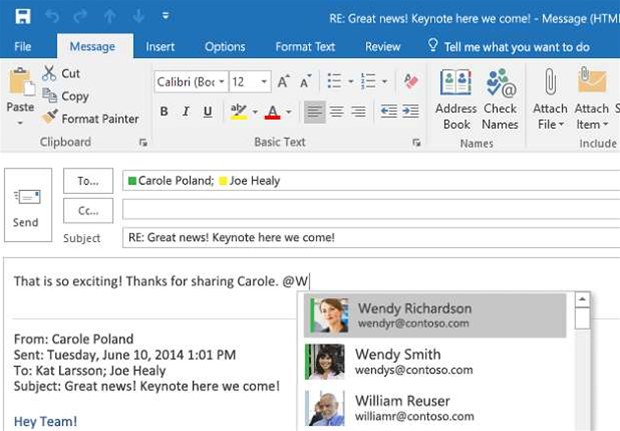Expand the Paste options arrow
Screen dimensions: 620x431
(x=20, y=124)
